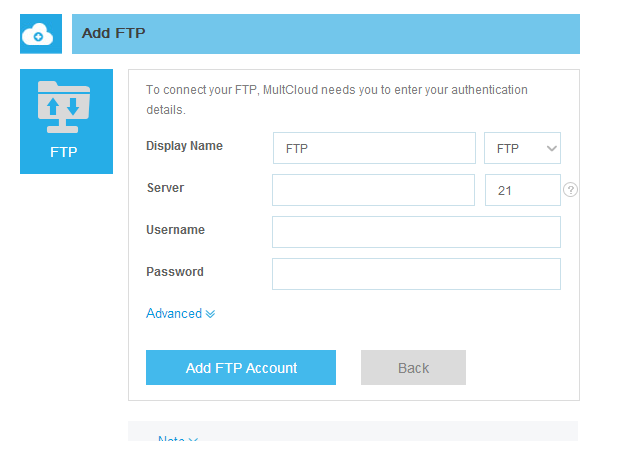Click the Username field label
This screenshot has height=462, width=618.
[x=175, y=230]
